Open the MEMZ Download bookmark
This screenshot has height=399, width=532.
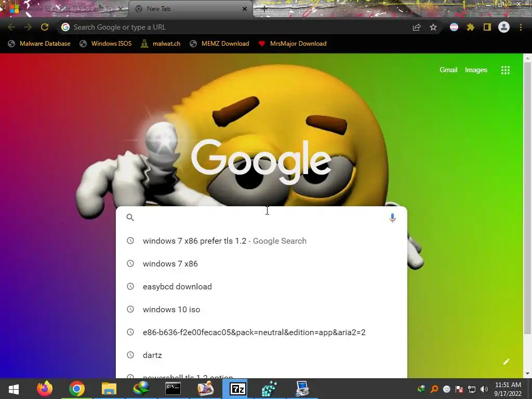[x=220, y=44]
